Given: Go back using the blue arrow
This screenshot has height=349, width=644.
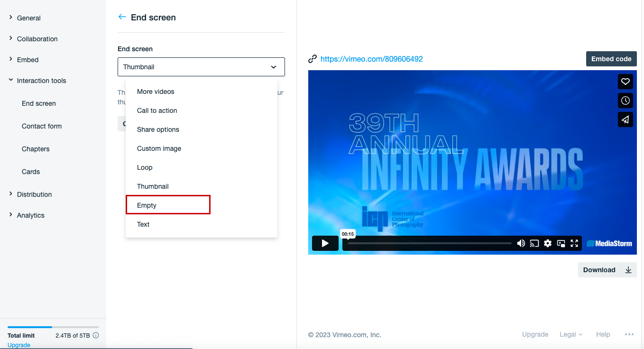Looking at the screenshot, I should tap(122, 17).
